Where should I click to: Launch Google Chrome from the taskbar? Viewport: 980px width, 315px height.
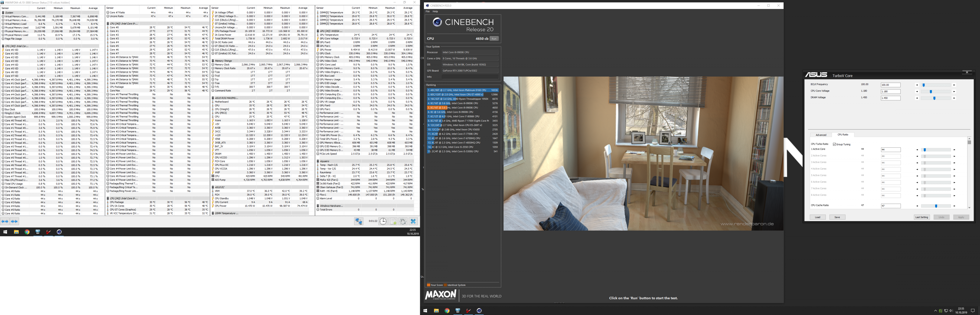tap(27, 232)
